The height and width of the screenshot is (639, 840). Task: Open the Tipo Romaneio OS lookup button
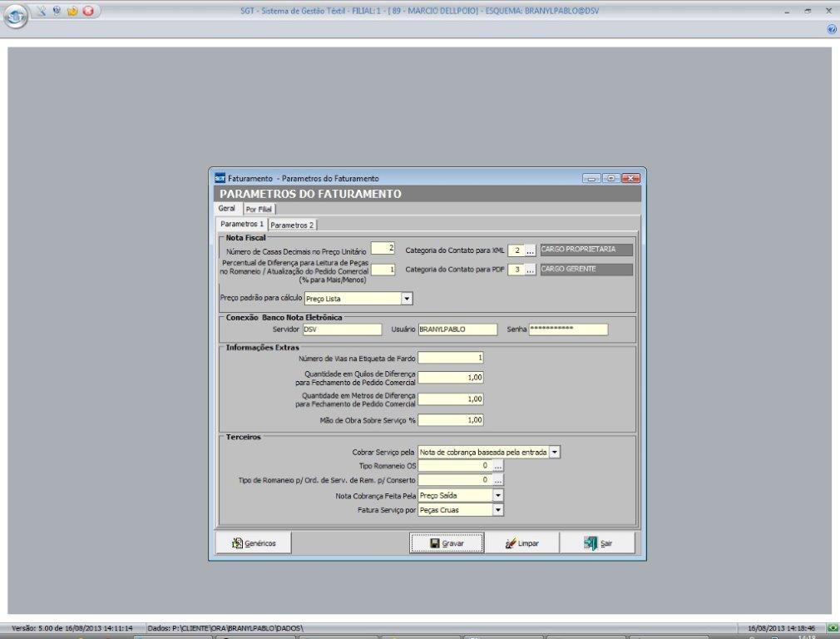pyautogui.click(x=497, y=466)
